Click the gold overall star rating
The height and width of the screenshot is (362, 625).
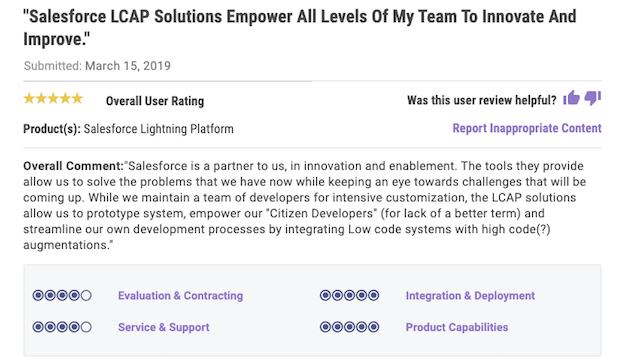[x=53, y=98]
